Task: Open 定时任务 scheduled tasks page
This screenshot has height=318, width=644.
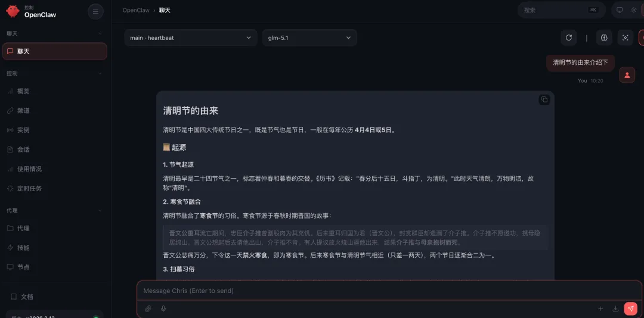Action: pyautogui.click(x=55, y=189)
